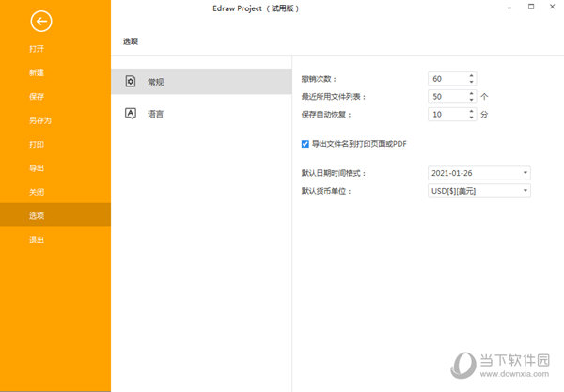Screen dimensions: 564x392
Task: Open the 打开 menu item
Action: click(x=37, y=49)
